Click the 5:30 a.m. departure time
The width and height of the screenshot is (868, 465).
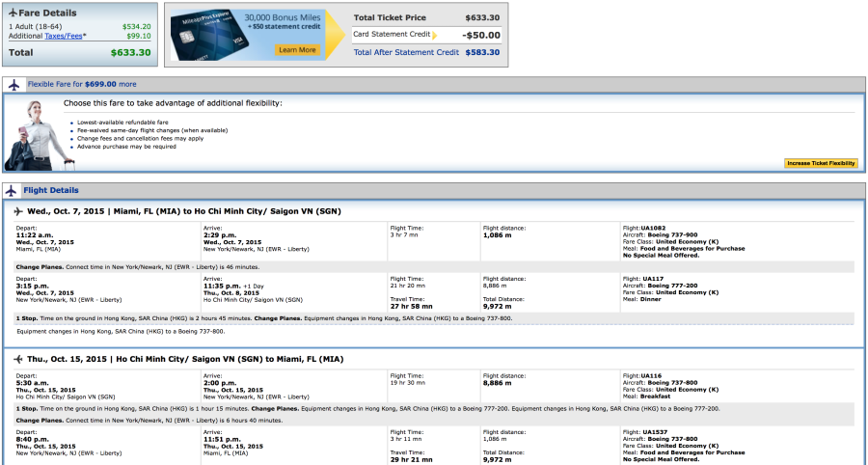point(33,383)
